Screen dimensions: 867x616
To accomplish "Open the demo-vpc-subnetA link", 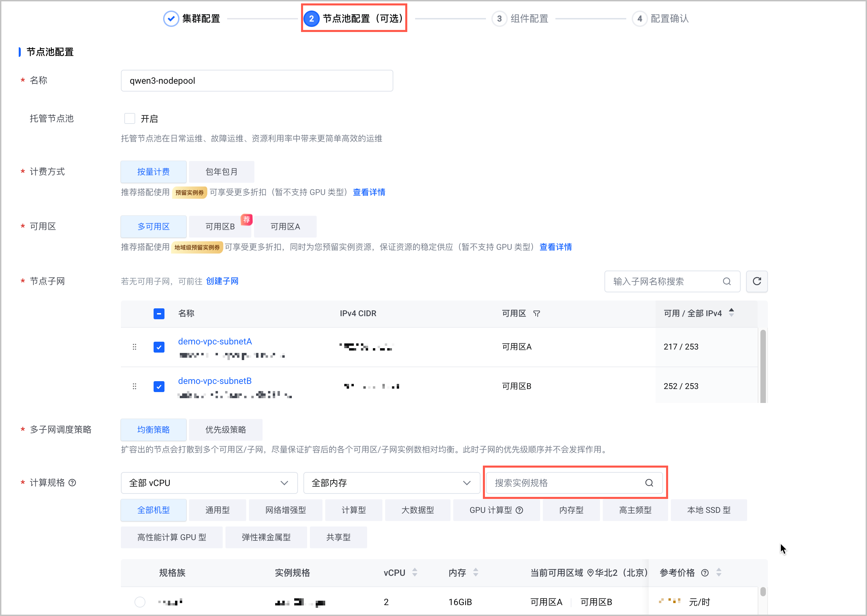I will tap(215, 341).
